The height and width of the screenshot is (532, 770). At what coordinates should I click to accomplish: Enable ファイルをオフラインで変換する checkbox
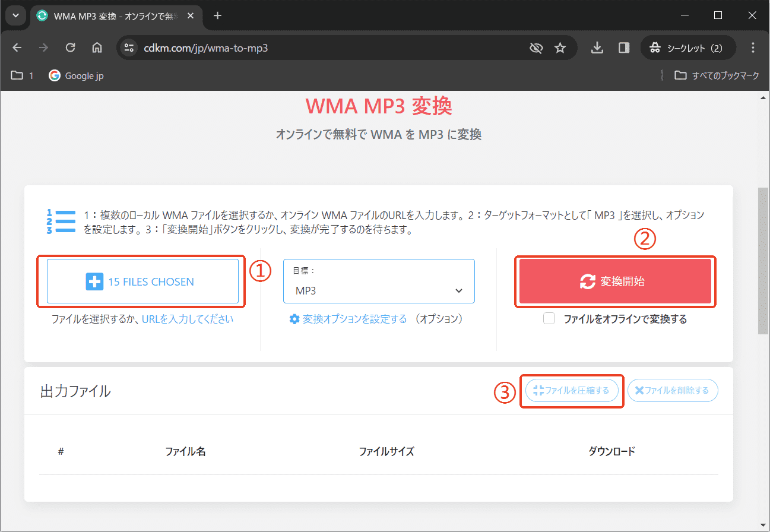coord(550,319)
